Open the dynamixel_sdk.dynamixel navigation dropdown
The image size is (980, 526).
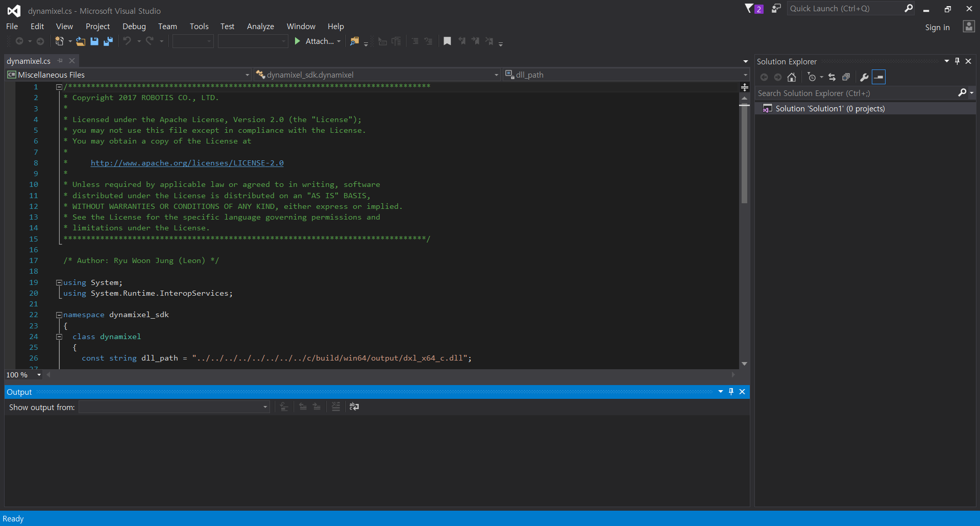coord(496,75)
